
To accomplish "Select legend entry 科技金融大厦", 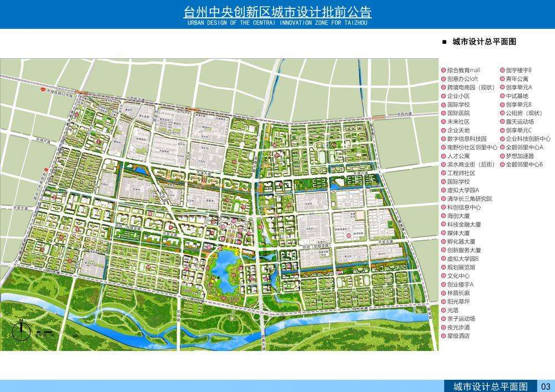I will pyautogui.click(x=461, y=225).
